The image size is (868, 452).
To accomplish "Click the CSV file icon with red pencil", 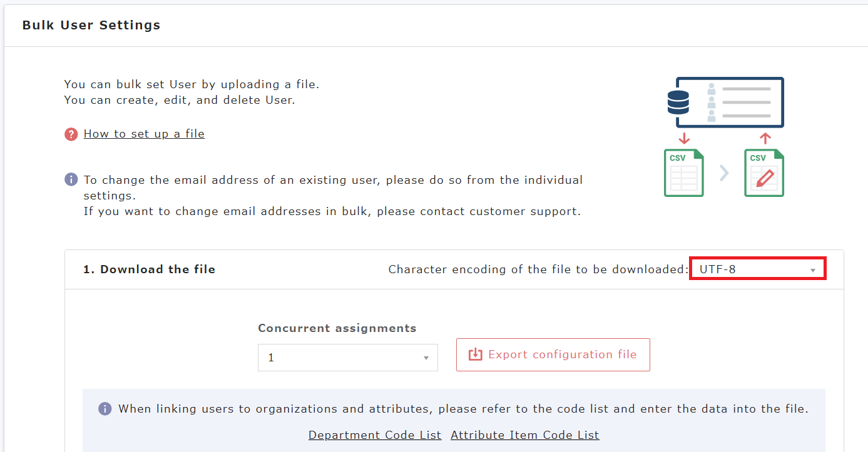I will [x=763, y=173].
